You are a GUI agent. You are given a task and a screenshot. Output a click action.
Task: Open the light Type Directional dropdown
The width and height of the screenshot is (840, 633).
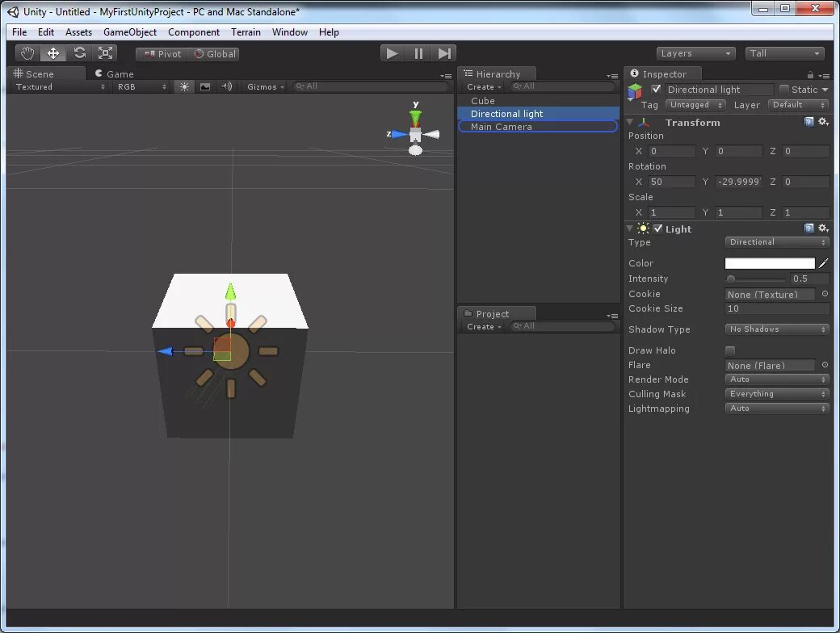click(777, 242)
